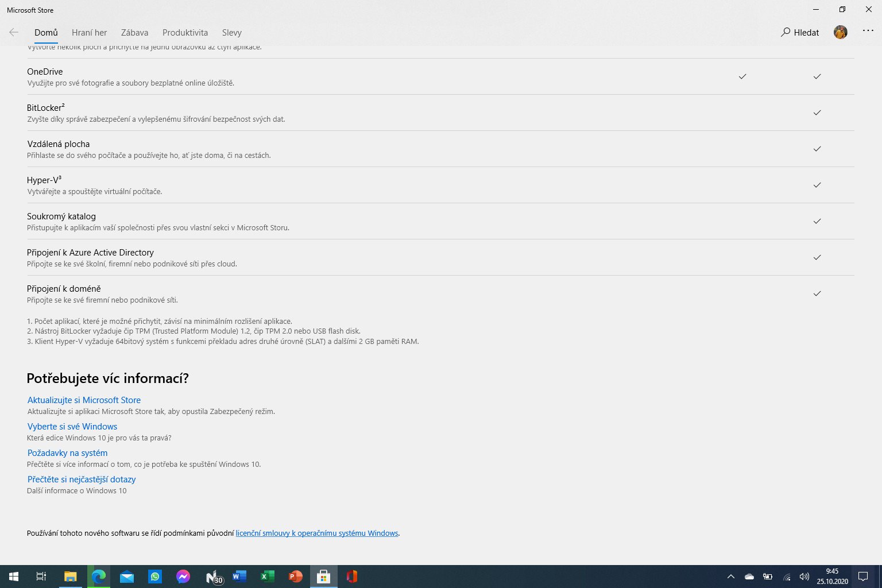Click the OneDrive feature title
Image resolution: width=882 pixels, height=588 pixels.
[x=45, y=72]
